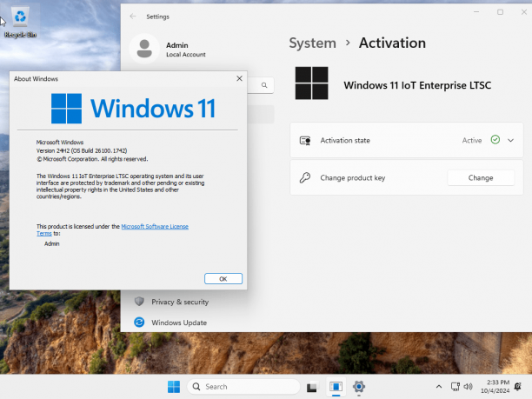Click the Change product key label
This screenshot has width=532, height=399.
tap(353, 178)
